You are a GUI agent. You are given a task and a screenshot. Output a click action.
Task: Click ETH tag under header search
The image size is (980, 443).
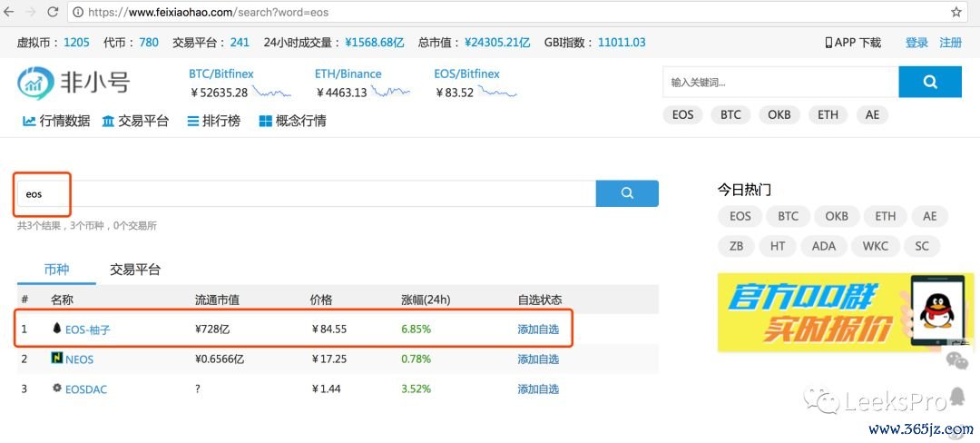pyautogui.click(x=828, y=115)
